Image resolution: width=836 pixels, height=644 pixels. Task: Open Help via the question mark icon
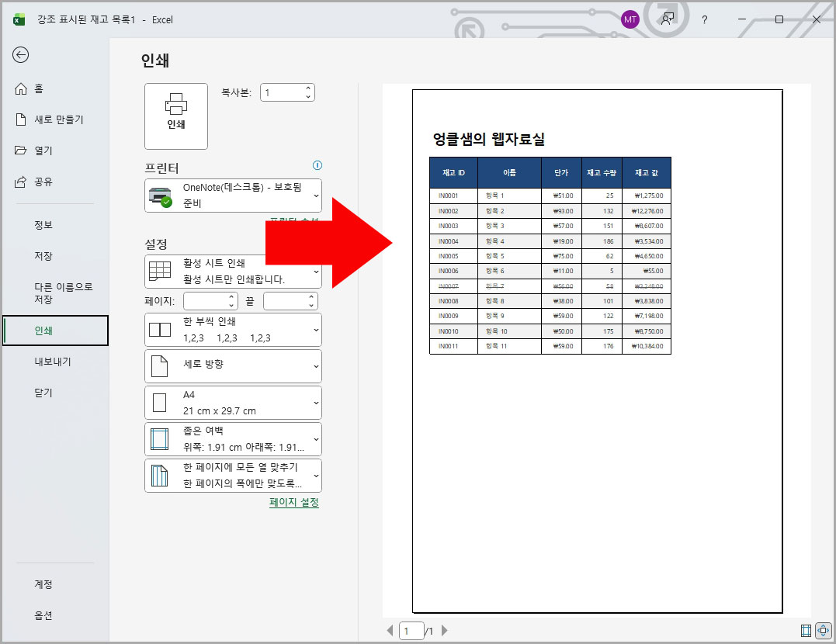tap(703, 19)
